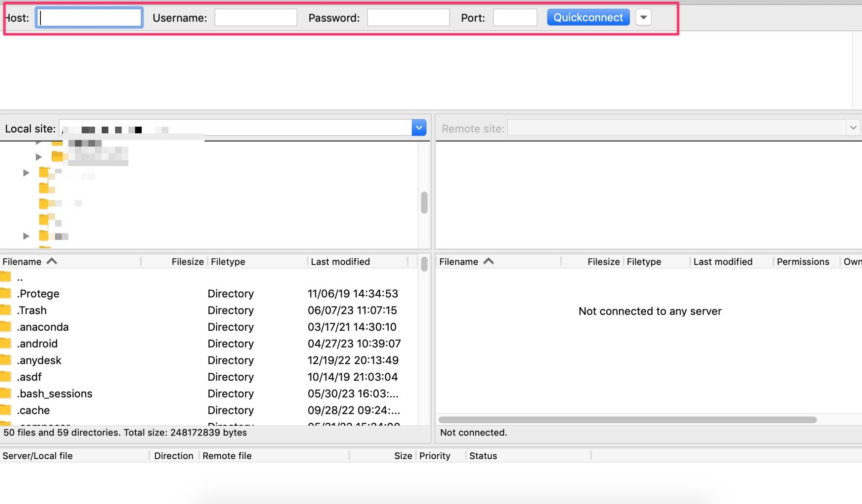Click the .android folder icon
862x504 pixels.
[x=5, y=343]
